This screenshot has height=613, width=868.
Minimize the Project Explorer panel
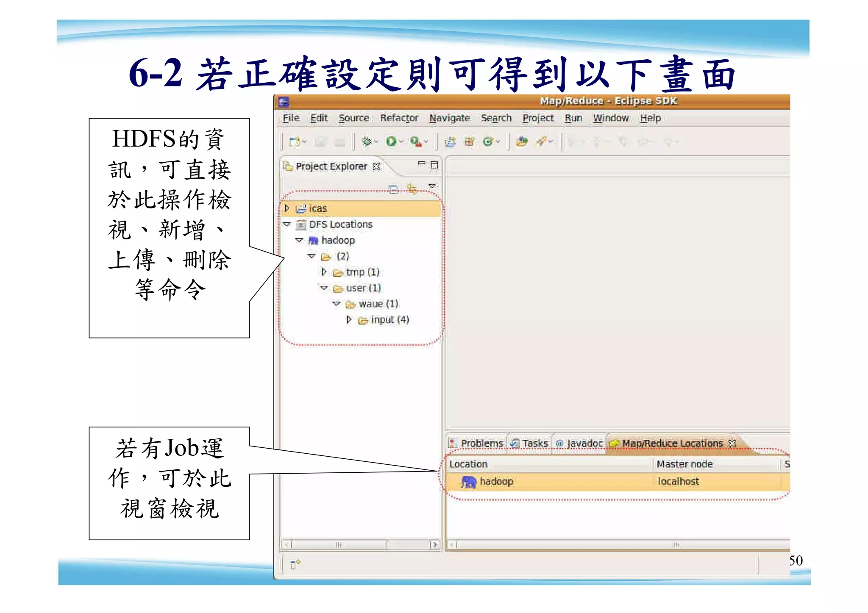[421, 164]
